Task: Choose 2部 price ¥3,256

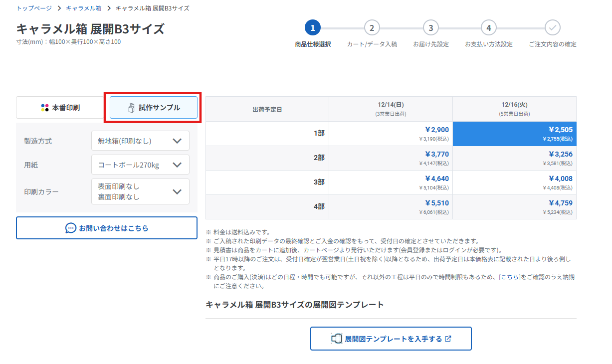Action: tap(514, 158)
